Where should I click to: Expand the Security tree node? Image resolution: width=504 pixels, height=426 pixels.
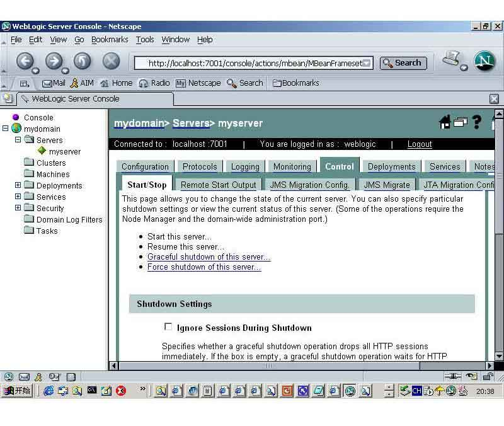18,208
